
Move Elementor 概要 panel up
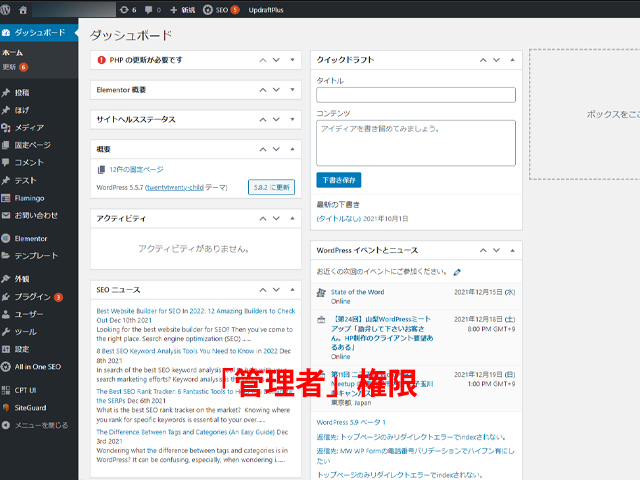coord(263,90)
